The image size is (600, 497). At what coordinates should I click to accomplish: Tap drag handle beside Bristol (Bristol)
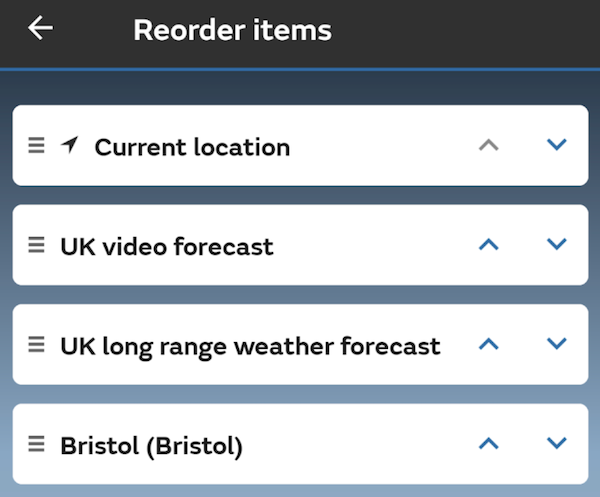(x=36, y=444)
